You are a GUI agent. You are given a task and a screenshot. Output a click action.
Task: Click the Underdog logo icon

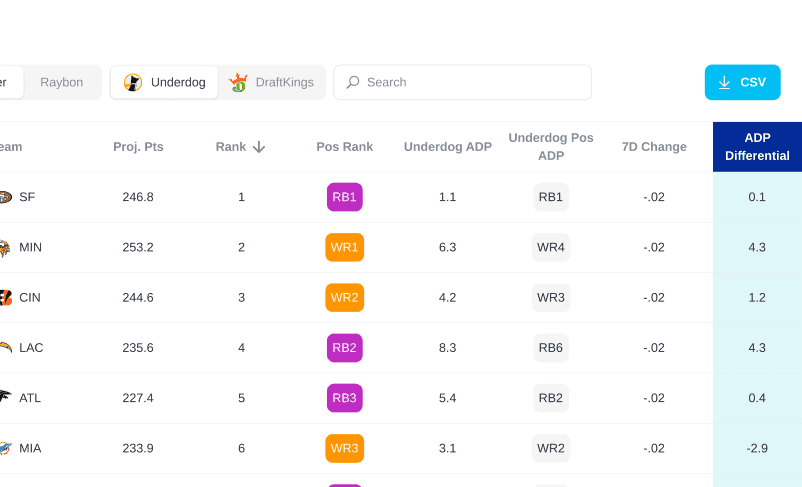tap(133, 82)
